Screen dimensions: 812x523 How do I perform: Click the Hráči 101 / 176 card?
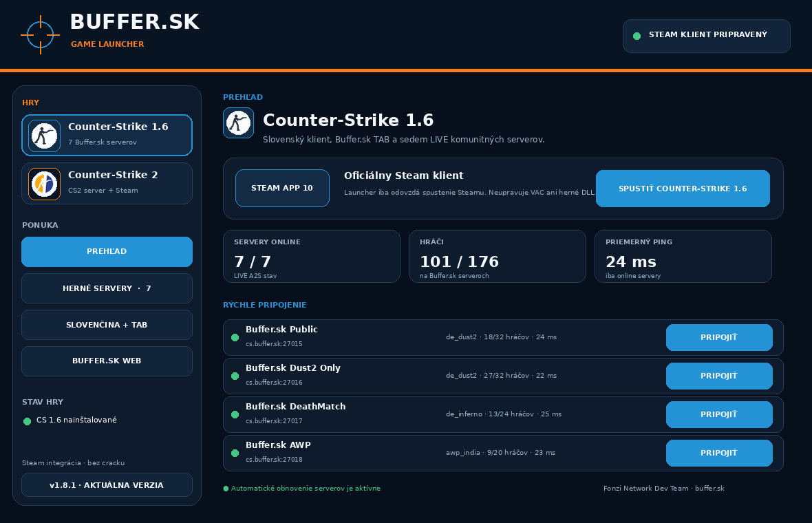tap(497, 256)
